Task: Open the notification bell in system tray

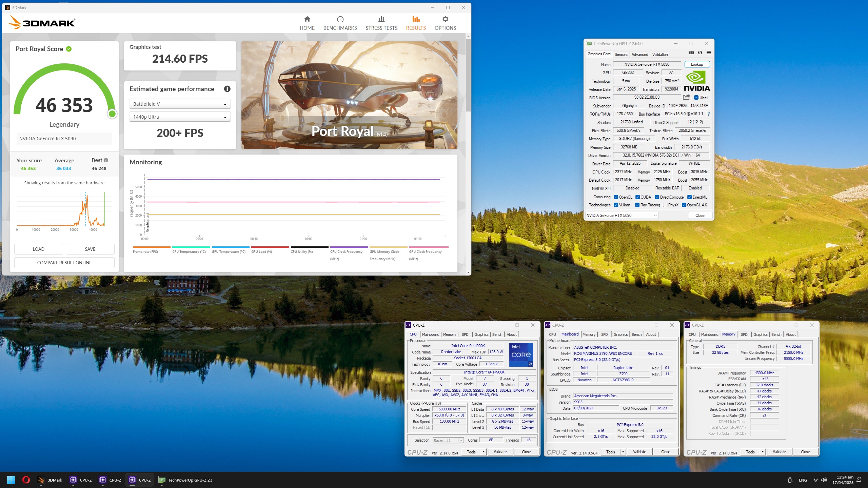Action: (859, 480)
